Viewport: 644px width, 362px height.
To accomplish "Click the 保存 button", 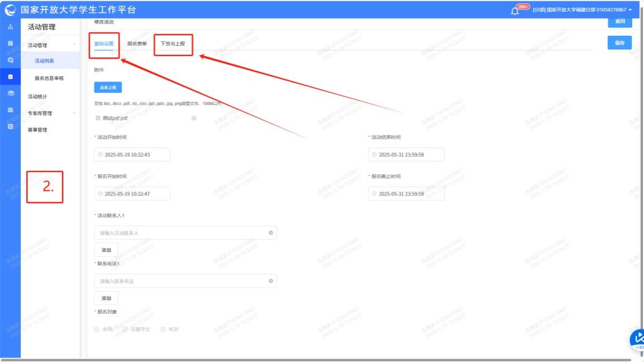I will tap(619, 43).
